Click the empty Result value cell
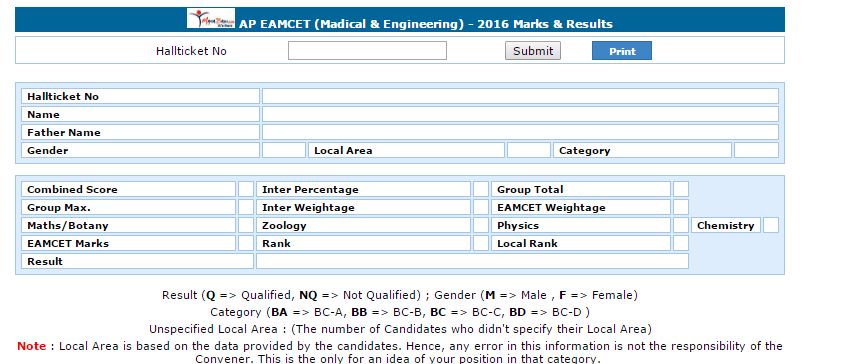Screen dimensions: 860x364 [472, 261]
